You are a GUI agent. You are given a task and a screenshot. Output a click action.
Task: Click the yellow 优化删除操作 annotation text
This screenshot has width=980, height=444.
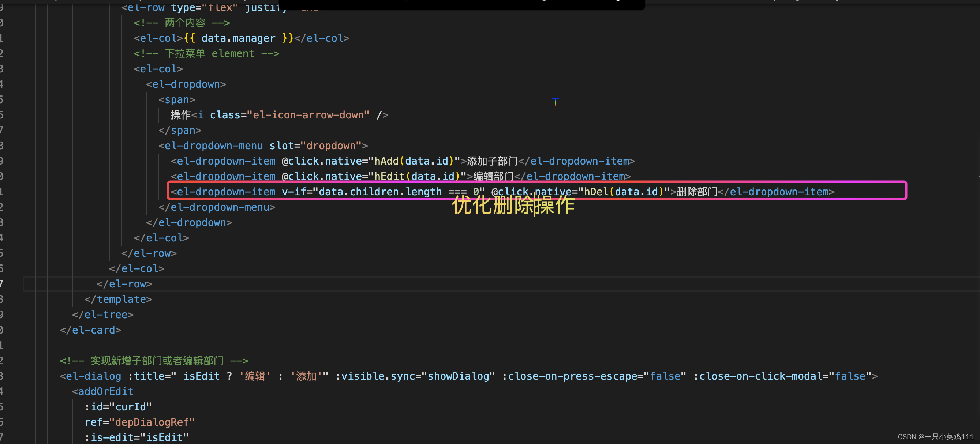(x=513, y=206)
